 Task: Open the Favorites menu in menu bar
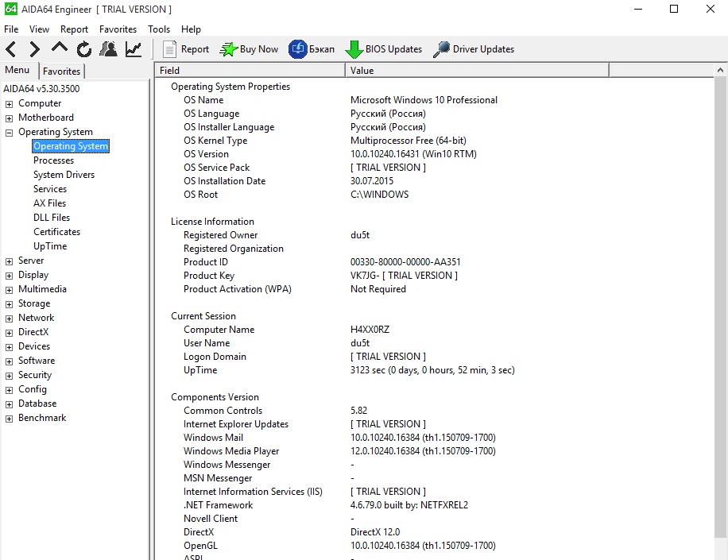pyautogui.click(x=118, y=29)
